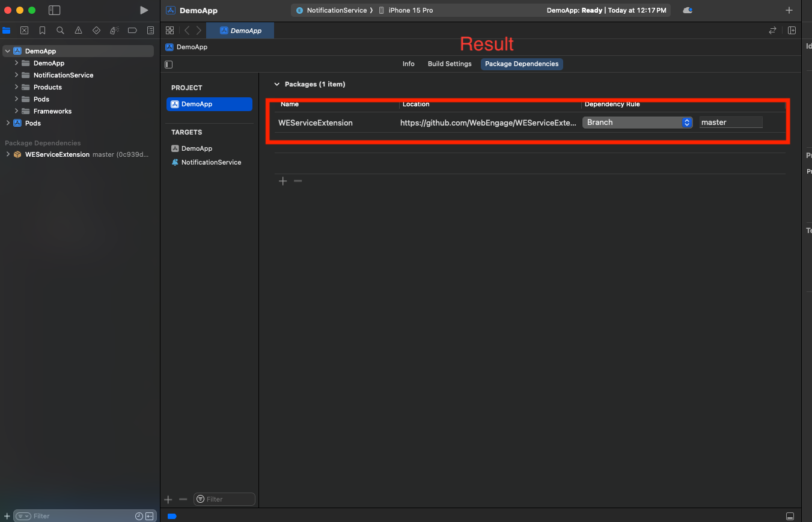Click the plus icon in the navigator's bottom bar

point(7,516)
